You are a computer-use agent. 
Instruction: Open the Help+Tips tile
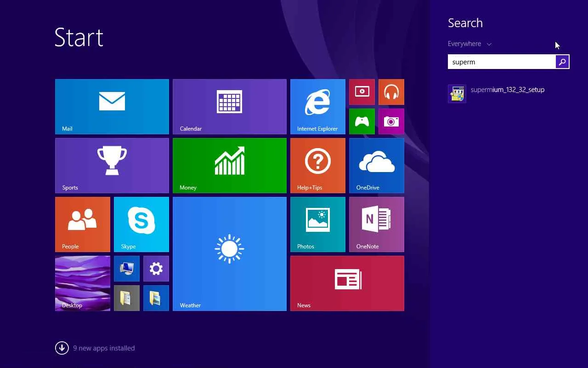pyautogui.click(x=318, y=166)
